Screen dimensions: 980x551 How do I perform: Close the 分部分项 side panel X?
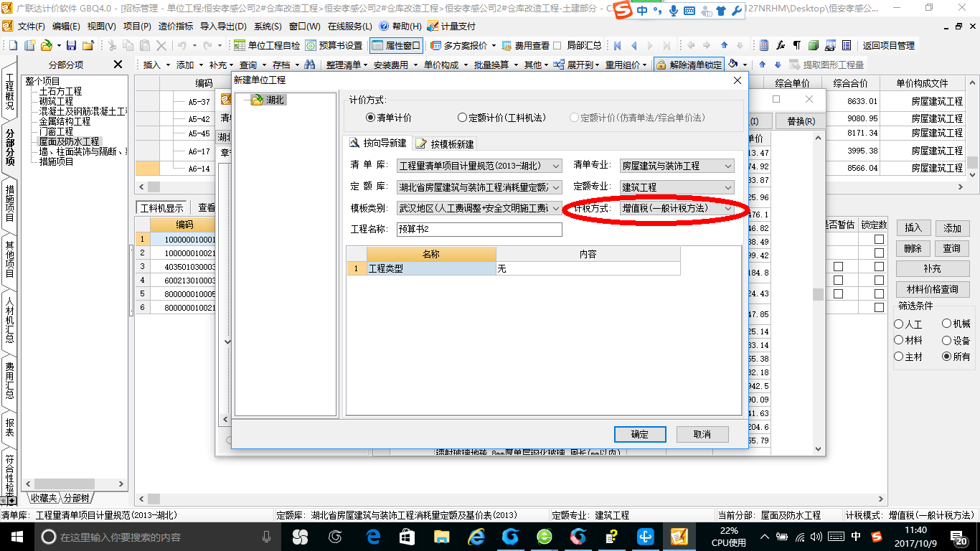118,65
